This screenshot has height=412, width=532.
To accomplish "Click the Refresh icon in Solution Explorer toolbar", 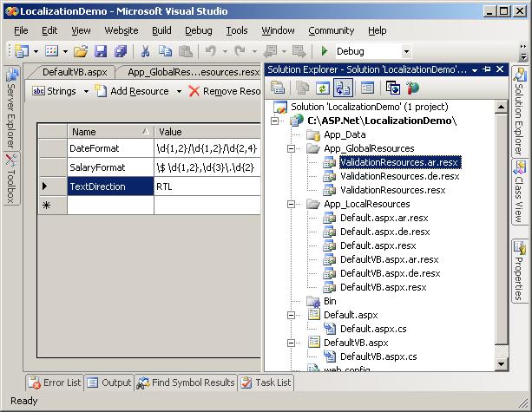I will click(322, 88).
